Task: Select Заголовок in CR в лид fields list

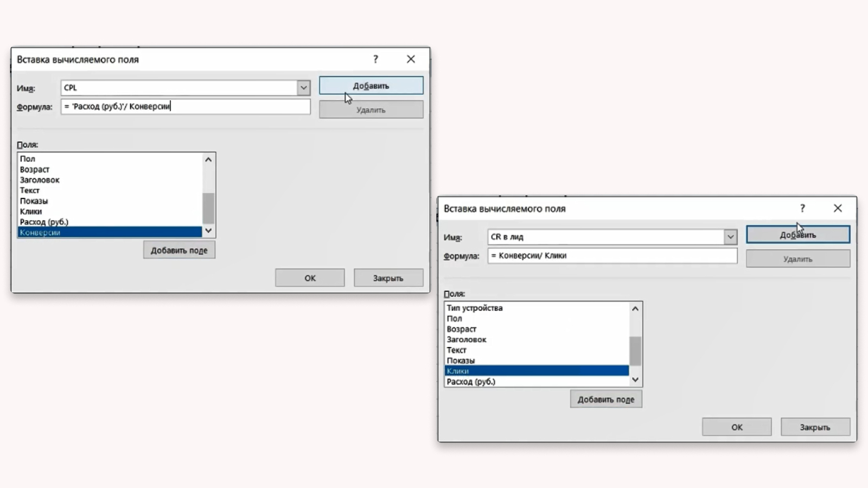Action: 537,339
